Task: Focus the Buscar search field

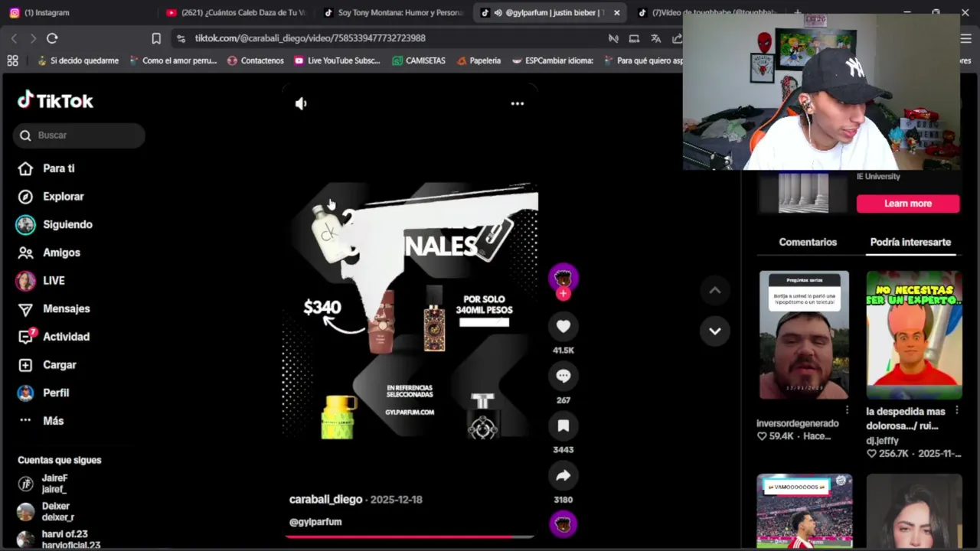Action: tap(79, 135)
